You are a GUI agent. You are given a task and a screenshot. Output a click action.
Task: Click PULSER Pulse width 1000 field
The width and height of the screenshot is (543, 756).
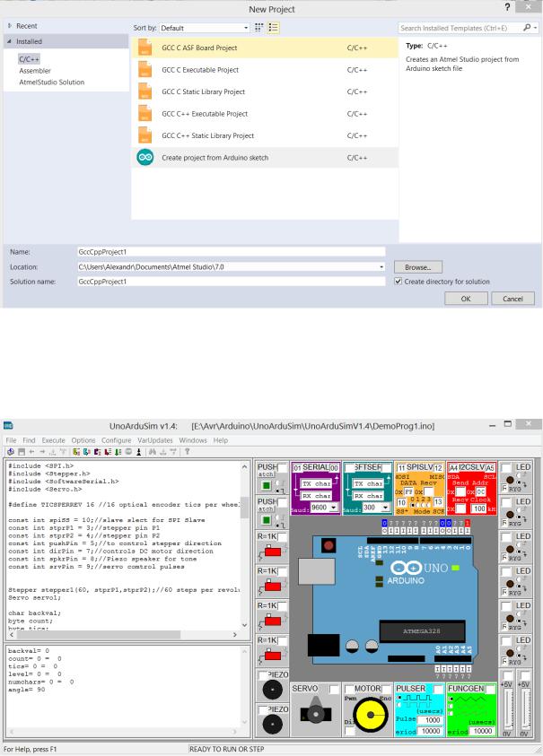430,720
